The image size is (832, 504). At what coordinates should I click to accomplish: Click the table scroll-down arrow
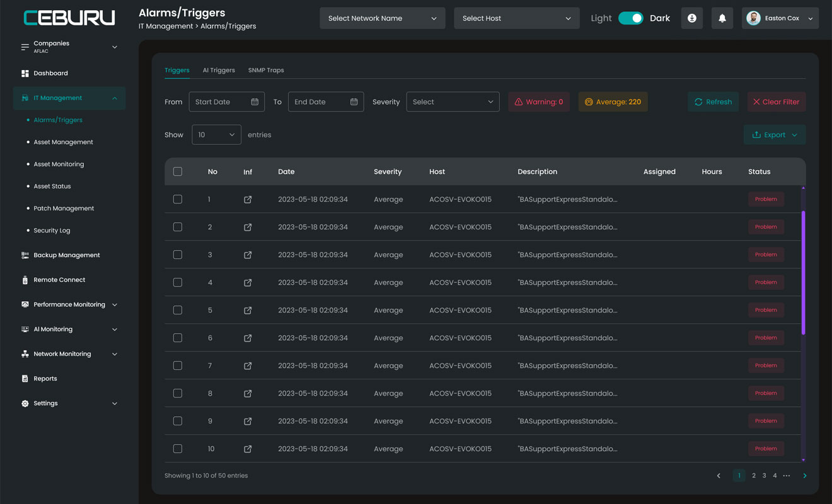pyautogui.click(x=803, y=460)
